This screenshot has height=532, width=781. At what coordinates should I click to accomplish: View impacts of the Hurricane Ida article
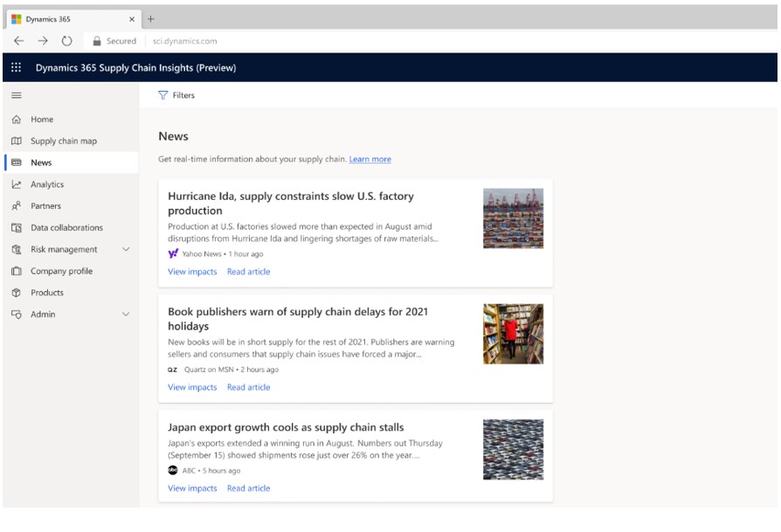(x=191, y=272)
